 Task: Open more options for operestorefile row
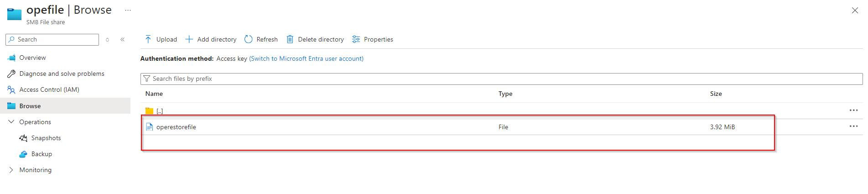tap(853, 126)
